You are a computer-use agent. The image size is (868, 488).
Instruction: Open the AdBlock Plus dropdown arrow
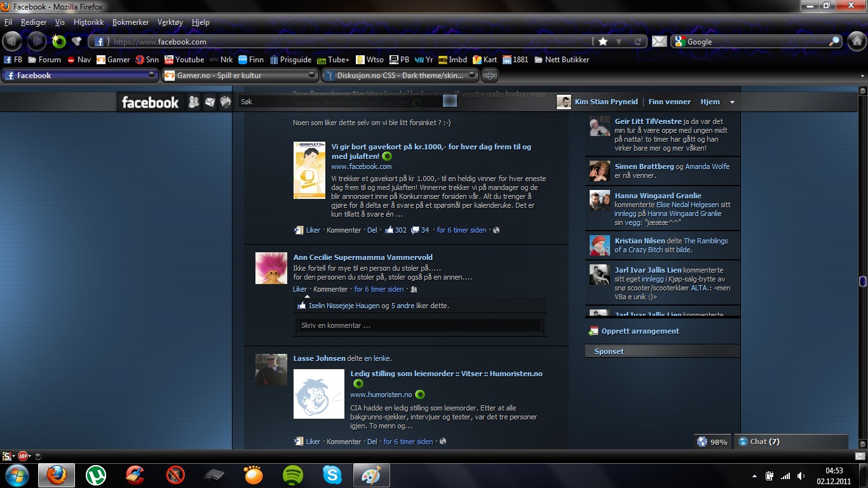[30, 456]
